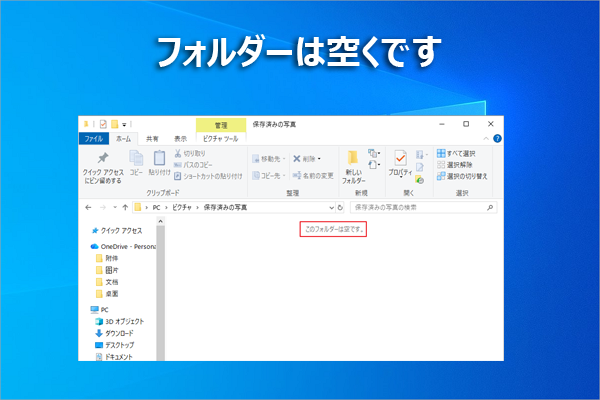Click New folder icon in quick access toolbar

114,124
